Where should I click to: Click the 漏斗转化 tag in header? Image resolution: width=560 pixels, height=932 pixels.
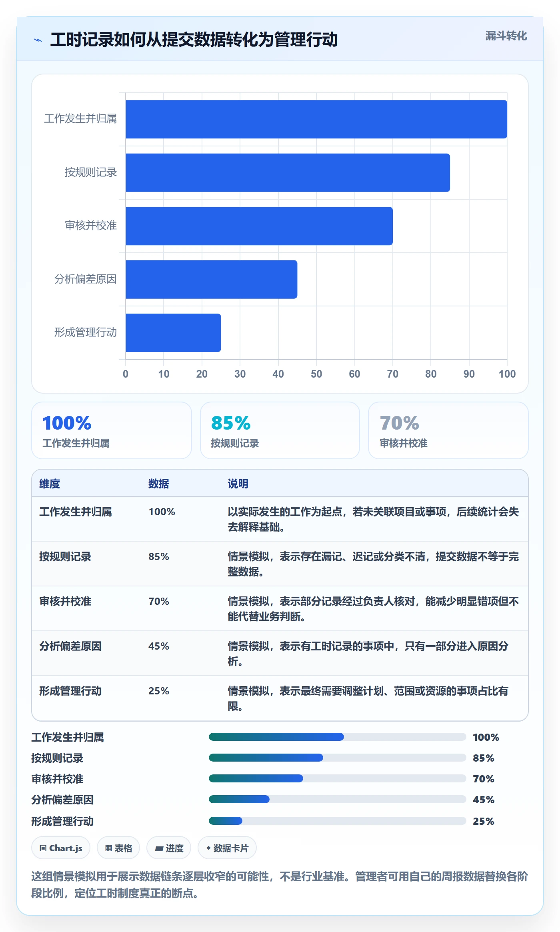point(506,36)
